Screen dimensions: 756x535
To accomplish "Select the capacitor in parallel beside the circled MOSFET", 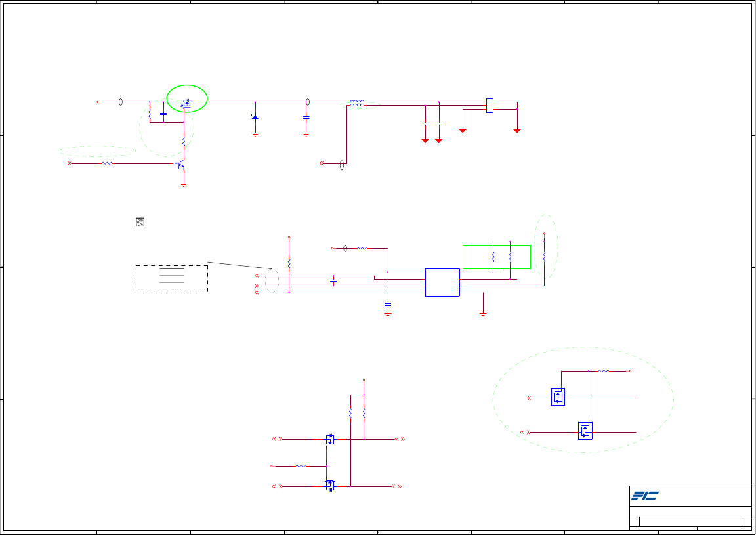I will [163, 114].
